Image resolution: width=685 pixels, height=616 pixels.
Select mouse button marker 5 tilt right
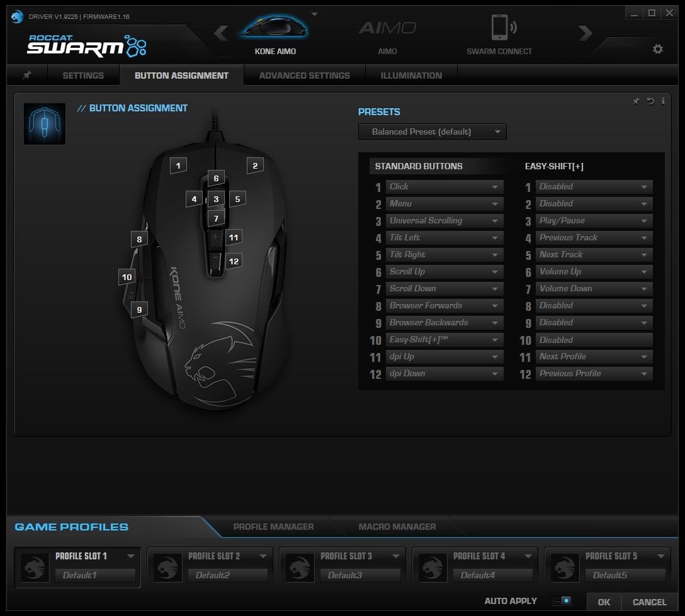click(x=237, y=199)
